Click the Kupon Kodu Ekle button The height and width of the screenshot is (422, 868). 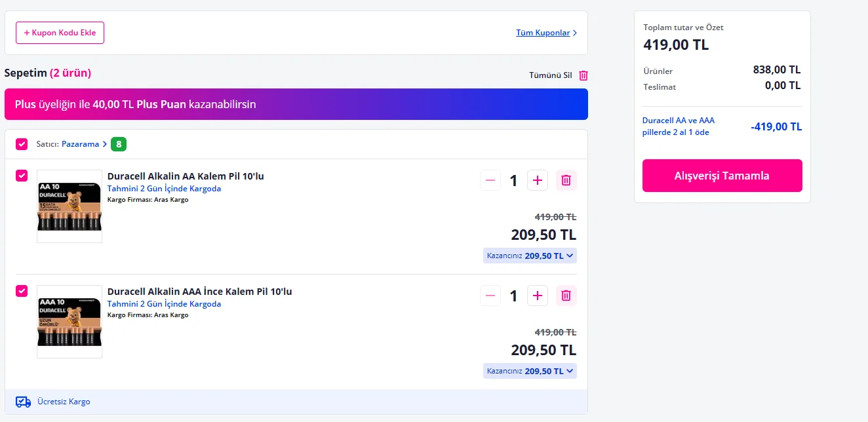pos(60,33)
